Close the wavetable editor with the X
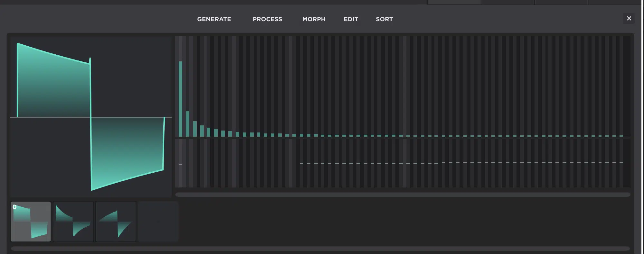Image resolution: width=644 pixels, height=254 pixels. tap(629, 19)
